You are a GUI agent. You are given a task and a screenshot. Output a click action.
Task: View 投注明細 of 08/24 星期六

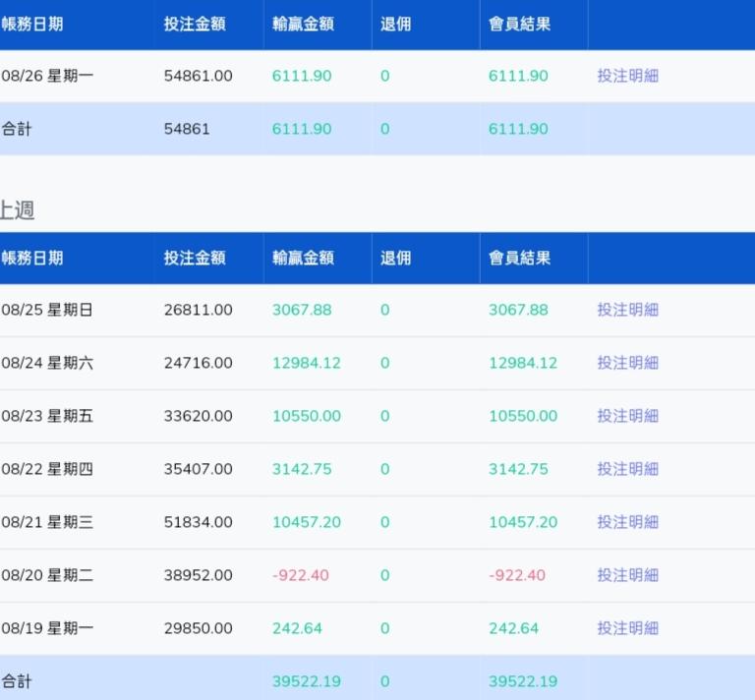pyautogui.click(x=627, y=363)
